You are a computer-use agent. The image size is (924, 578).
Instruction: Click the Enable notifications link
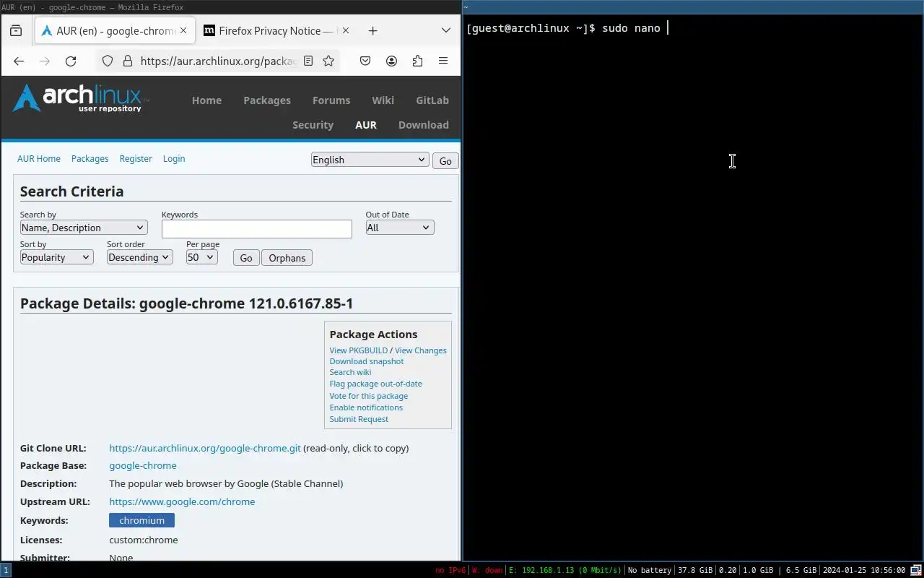coord(366,407)
